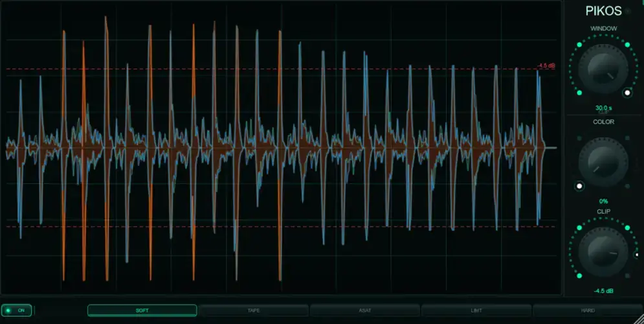Click the window resize grip in the corner
This screenshot has height=324, width=644.
(639, 319)
